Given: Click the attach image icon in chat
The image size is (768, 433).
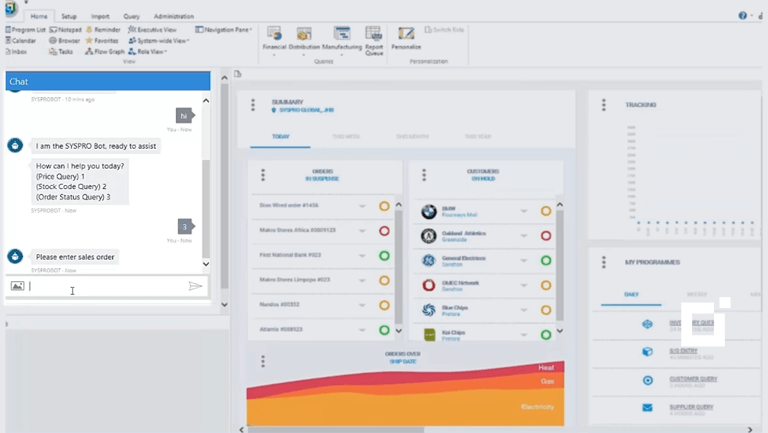Looking at the screenshot, I should 17,286.
